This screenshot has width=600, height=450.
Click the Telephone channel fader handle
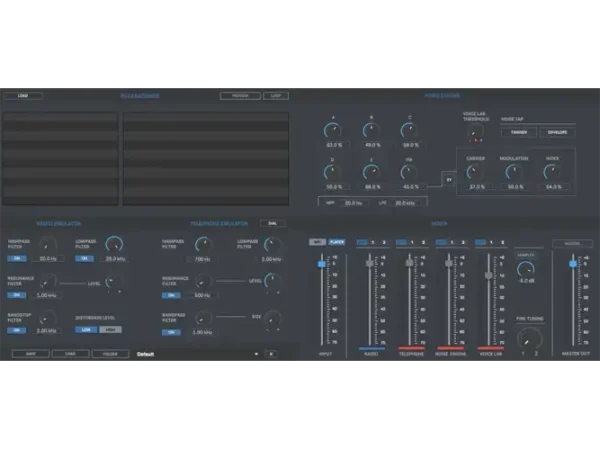click(409, 263)
